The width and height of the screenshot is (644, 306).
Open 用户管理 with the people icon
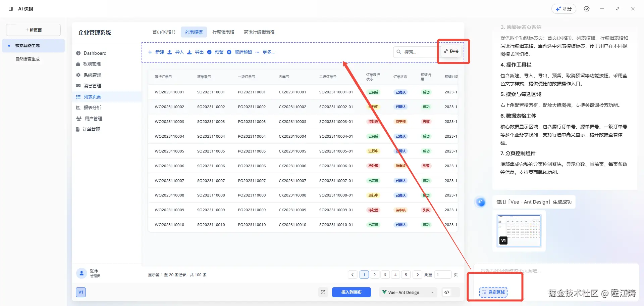pyautogui.click(x=89, y=119)
